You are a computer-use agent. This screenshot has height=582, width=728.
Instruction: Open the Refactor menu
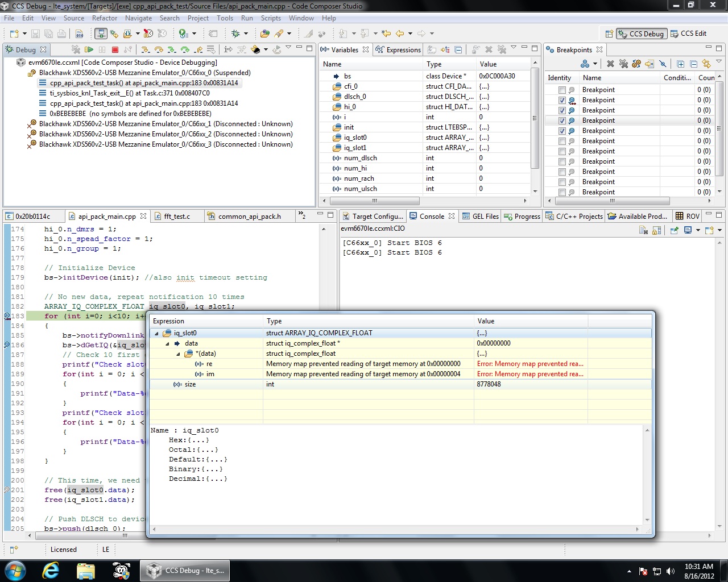pyautogui.click(x=105, y=18)
